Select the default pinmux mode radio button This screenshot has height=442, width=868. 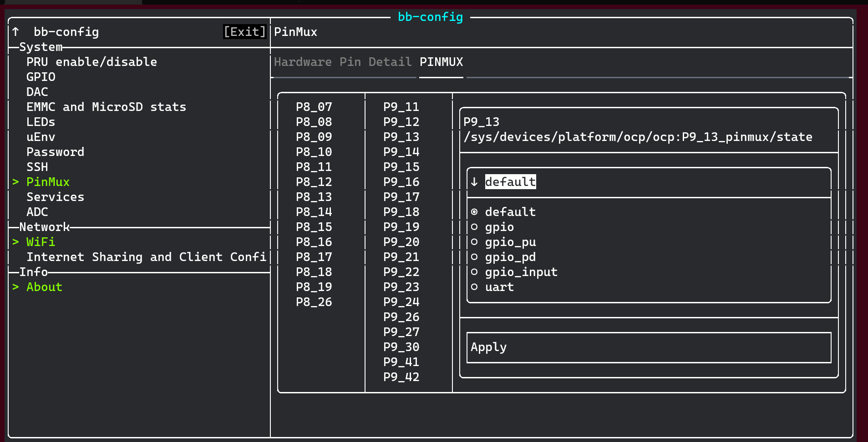pyautogui.click(x=510, y=211)
